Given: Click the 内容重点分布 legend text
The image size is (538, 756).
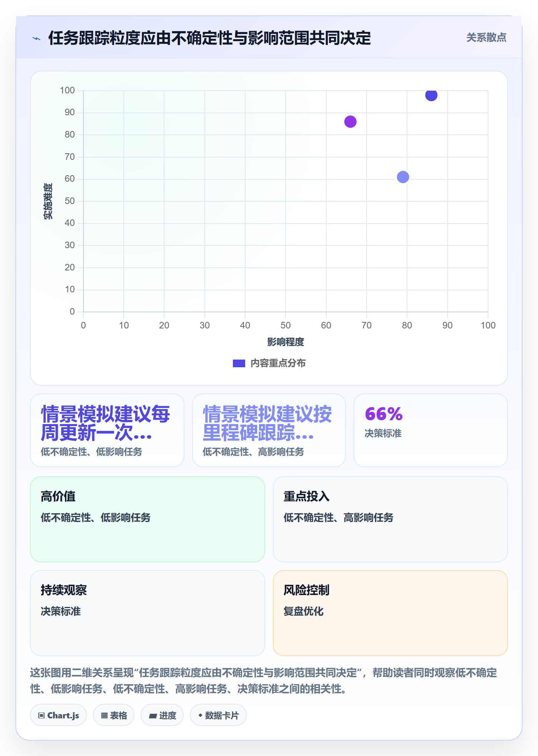Looking at the screenshot, I should (x=278, y=363).
